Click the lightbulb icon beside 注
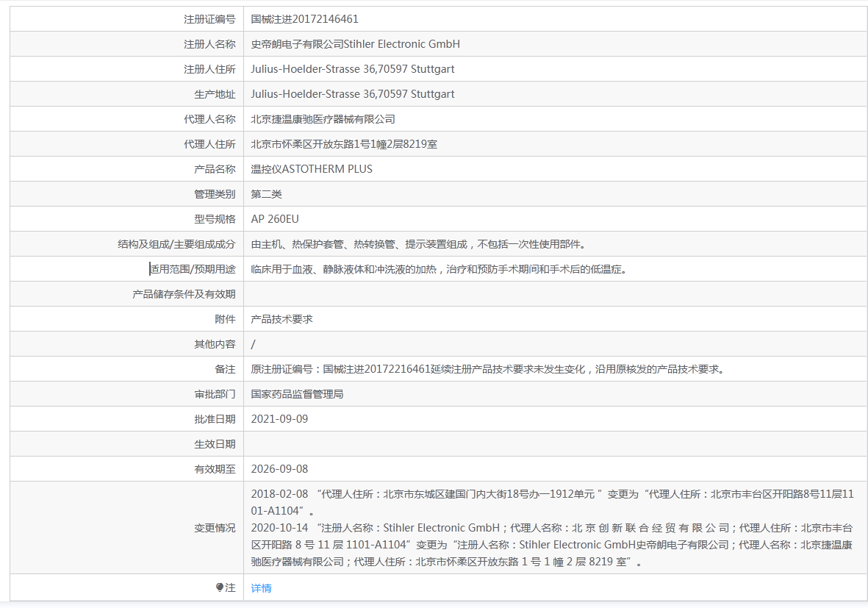 point(219,587)
